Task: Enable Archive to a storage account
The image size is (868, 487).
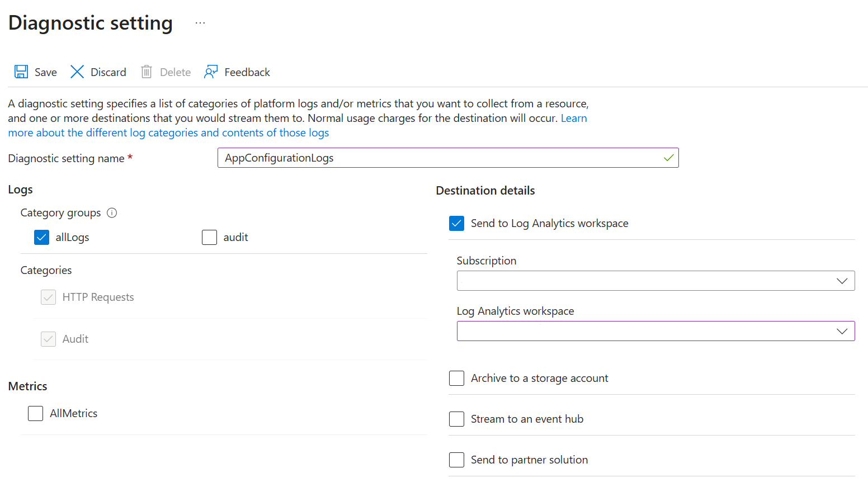Action: click(457, 379)
